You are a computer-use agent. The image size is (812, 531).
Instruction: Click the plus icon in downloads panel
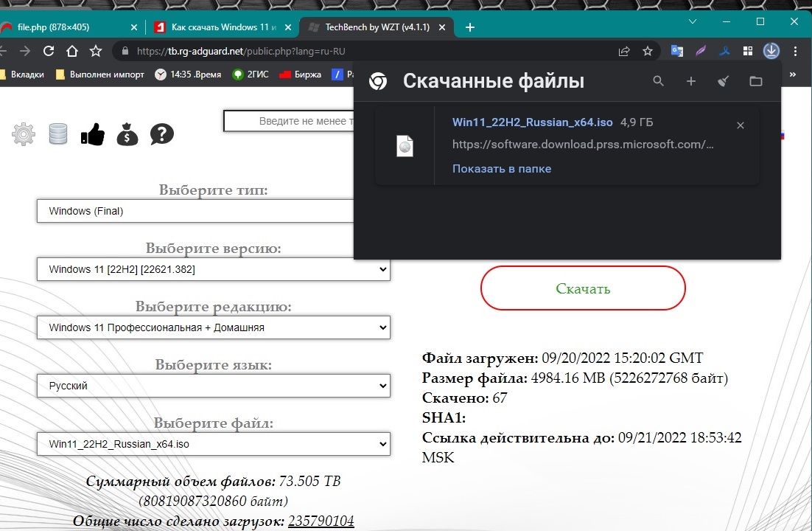pyautogui.click(x=691, y=81)
